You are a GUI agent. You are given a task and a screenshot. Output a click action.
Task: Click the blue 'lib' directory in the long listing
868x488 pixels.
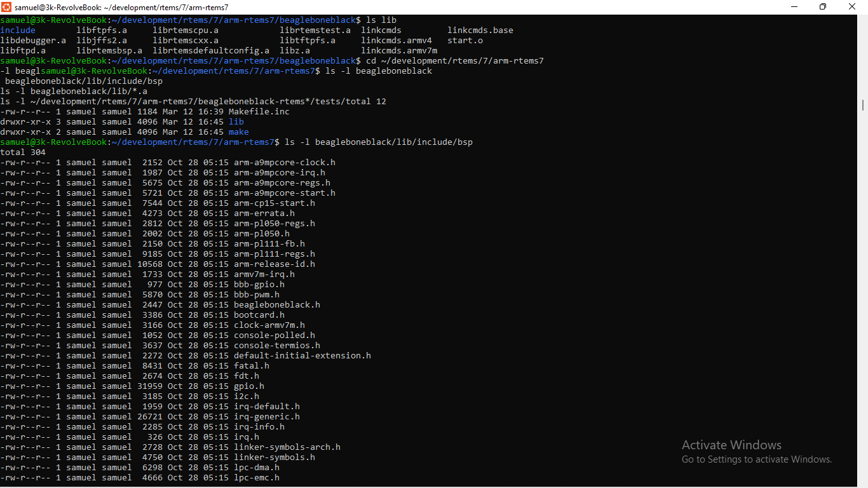[x=236, y=121]
